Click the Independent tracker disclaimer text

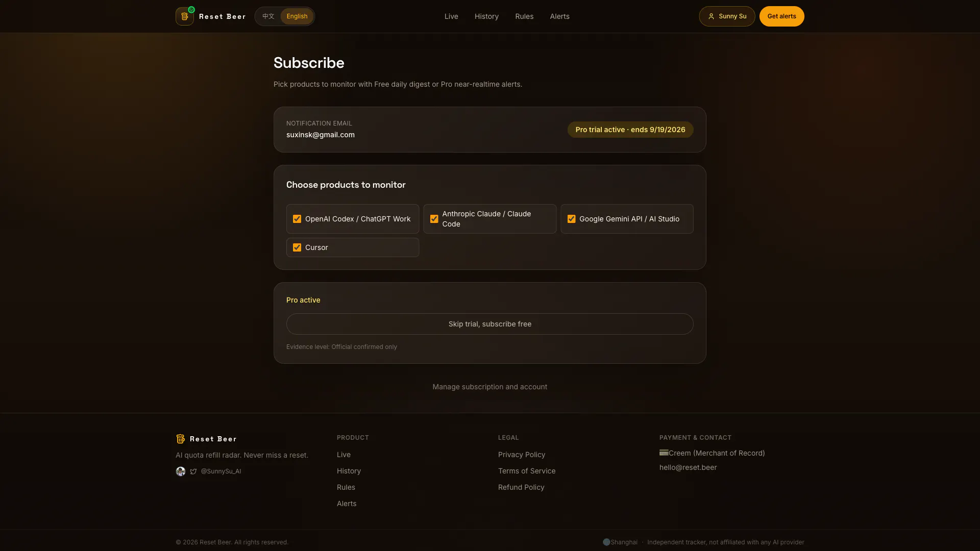[x=726, y=542]
